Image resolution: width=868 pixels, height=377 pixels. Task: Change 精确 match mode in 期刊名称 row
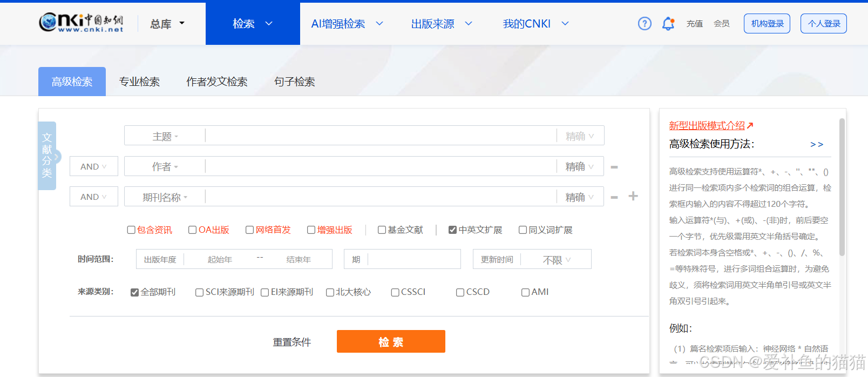pyautogui.click(x=580, y=197)
